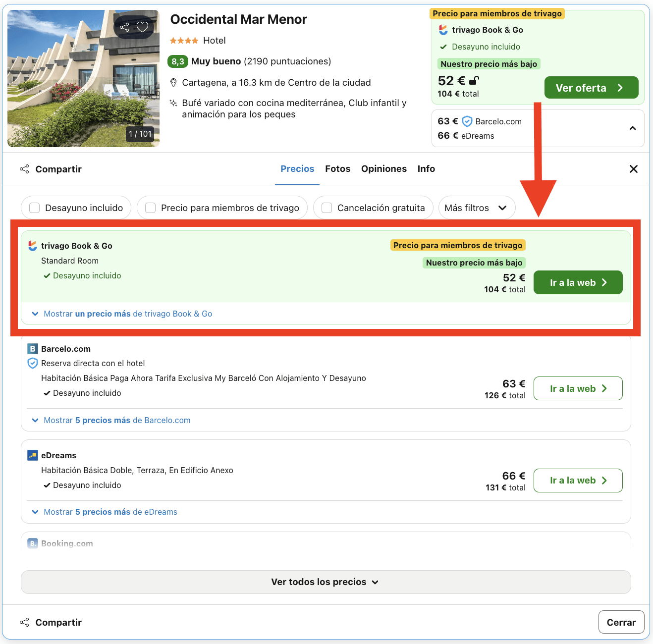Switch to the Precios tab

coord(297,169)
